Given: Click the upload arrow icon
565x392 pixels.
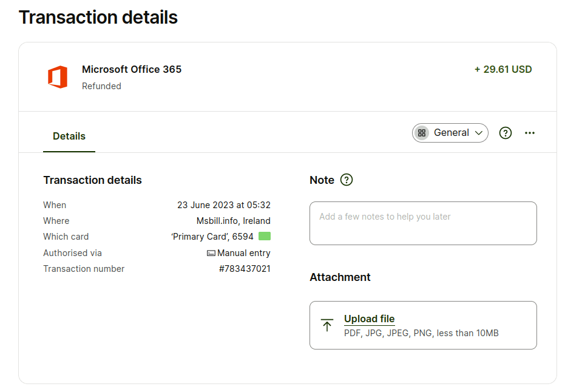Looking at the screenshot, I should point(327,325).
